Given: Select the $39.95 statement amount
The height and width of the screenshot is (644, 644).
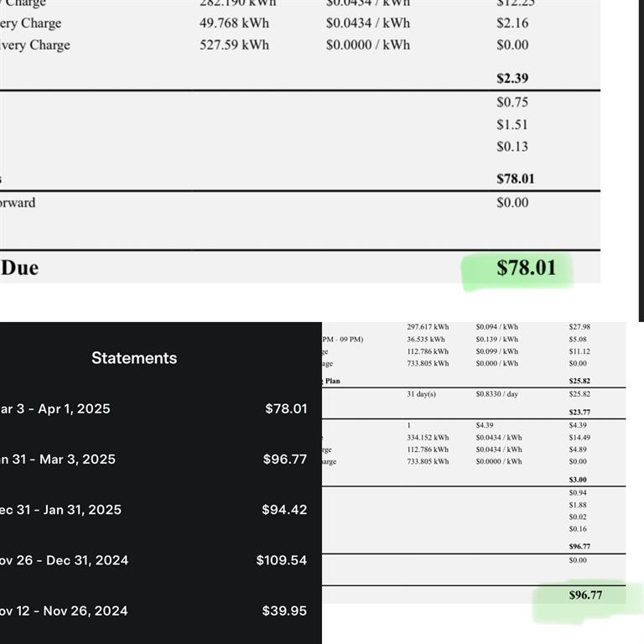Looking at the screenshot, I should point(284,610).
